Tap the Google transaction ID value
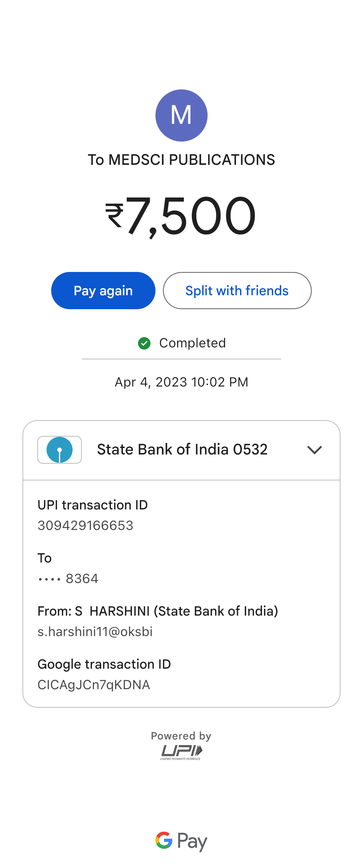This screenshot has width=363, height=868. (94, 685)
